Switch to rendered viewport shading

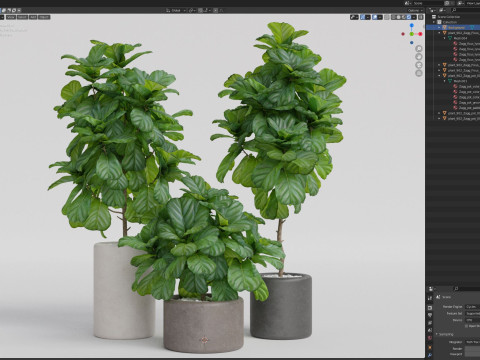[x=409, y=17]
